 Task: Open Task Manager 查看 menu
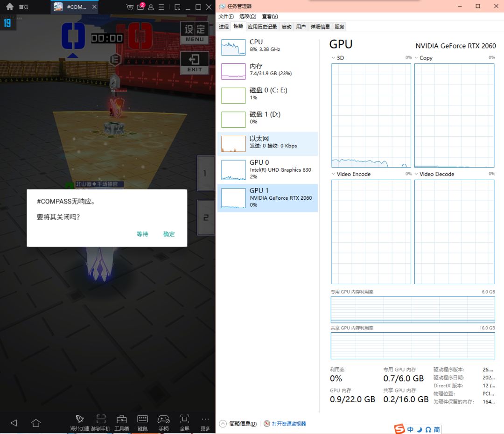[270, 16]
